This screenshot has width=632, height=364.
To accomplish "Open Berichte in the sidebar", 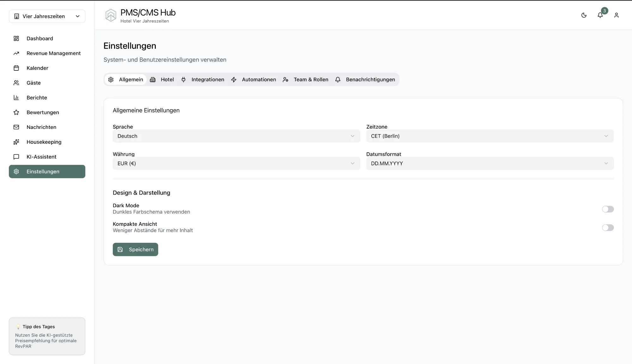I will (x=37, y=98).
